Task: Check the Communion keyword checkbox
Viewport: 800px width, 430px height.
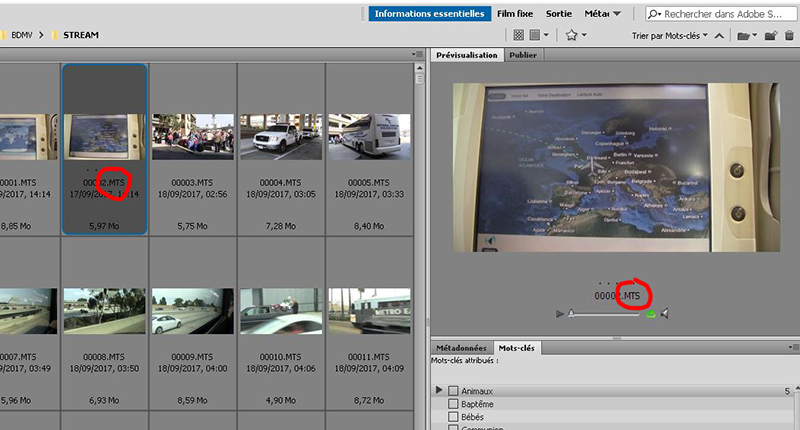Action: 453,427
